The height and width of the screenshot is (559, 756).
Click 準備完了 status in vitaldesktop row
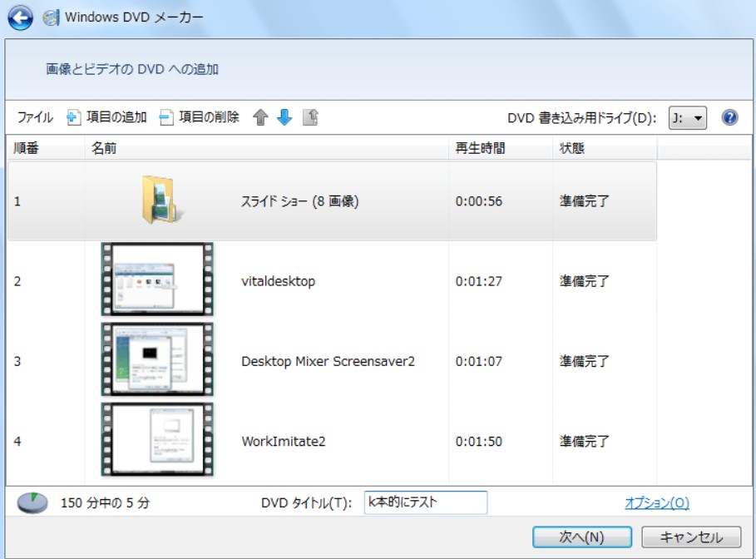coord(585,281)
